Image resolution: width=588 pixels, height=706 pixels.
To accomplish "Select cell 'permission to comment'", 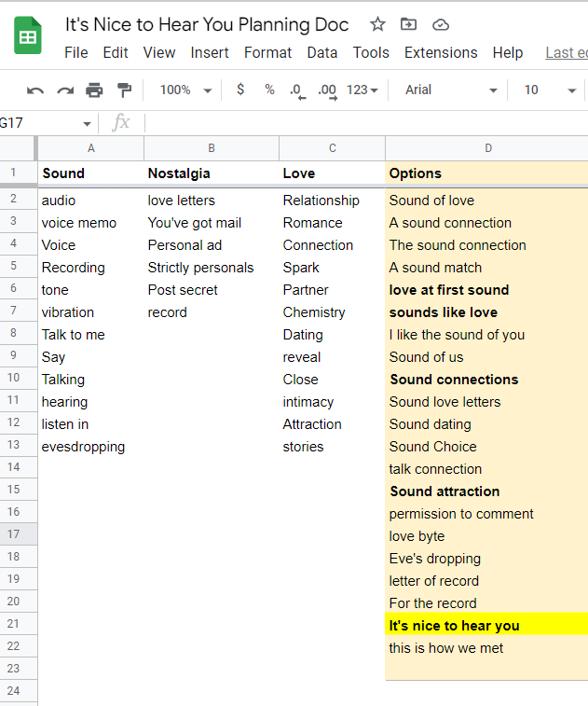I will (x=486, y=514).
